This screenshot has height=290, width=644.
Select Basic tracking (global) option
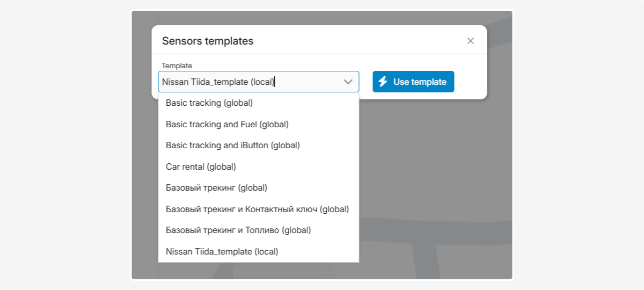point(209,103)
